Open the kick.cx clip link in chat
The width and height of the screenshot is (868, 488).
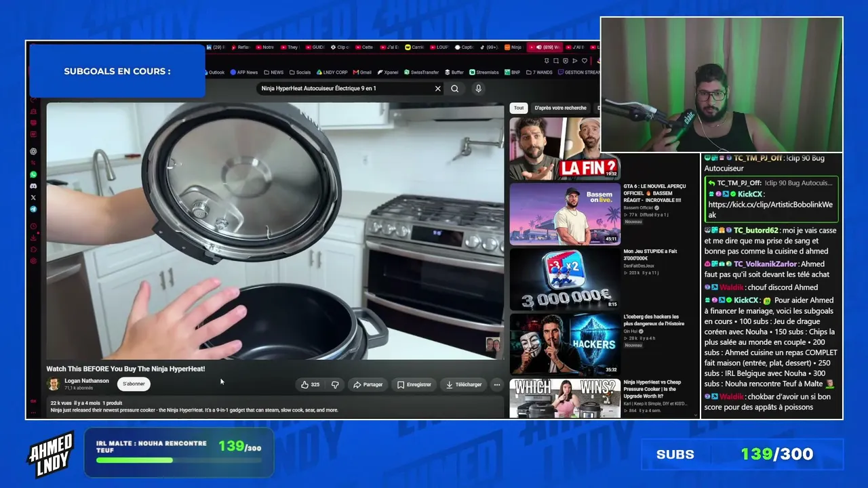771,209
